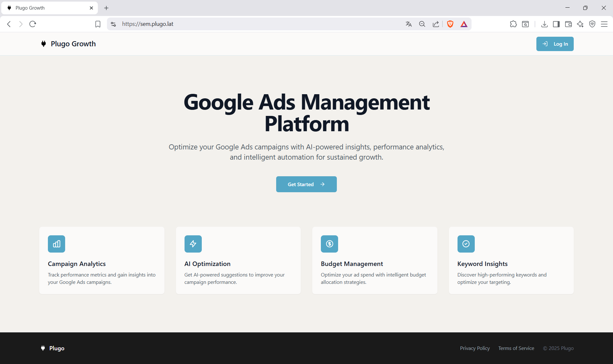Open Brave Shields protection panel
This screenshot has width=613, height=364.
pos(450,24)
